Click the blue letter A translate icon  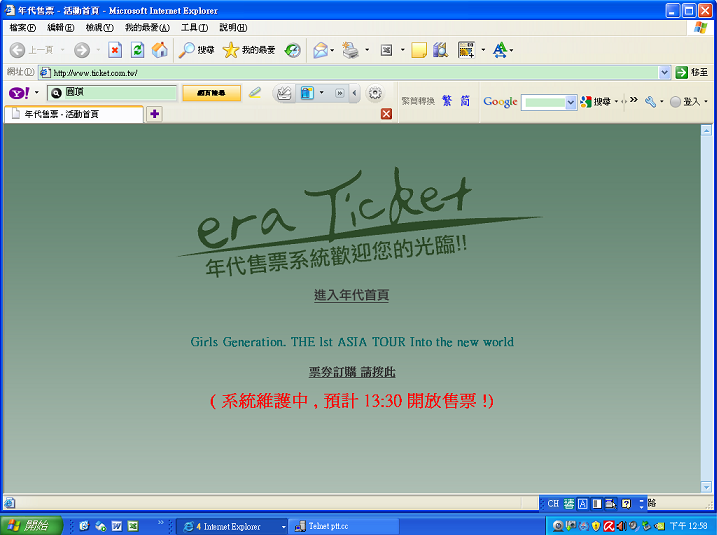point(500,50)
